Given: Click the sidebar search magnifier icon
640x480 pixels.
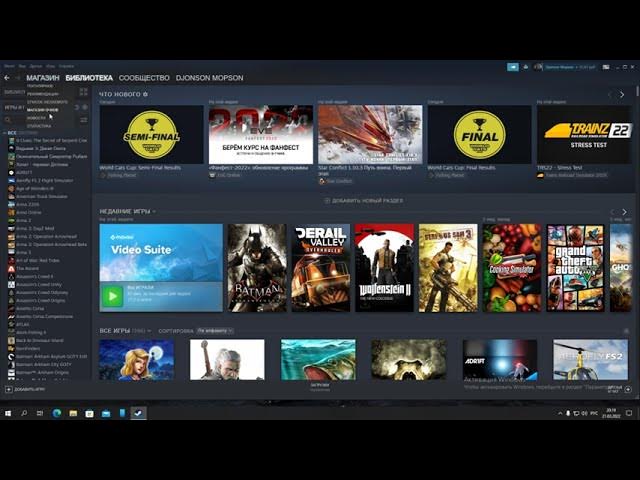Looking at the screenshot, I should (x=7, y=120).
